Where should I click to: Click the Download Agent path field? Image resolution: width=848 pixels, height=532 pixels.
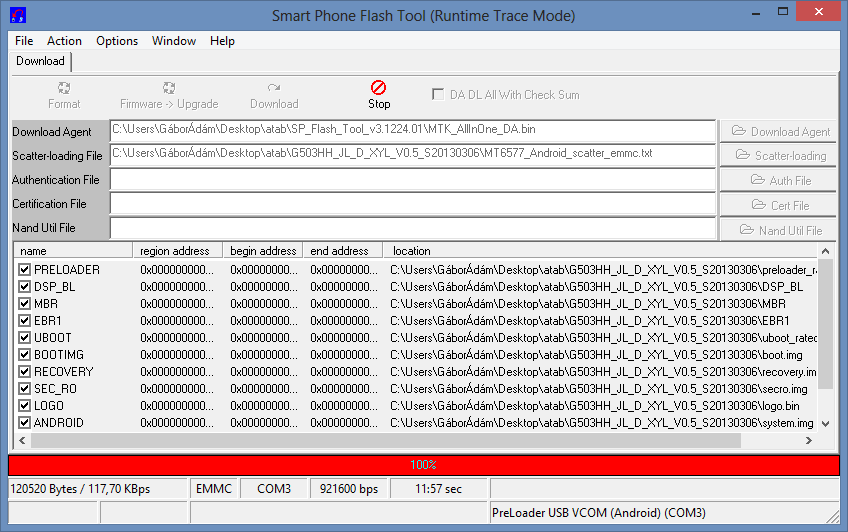pos(413,131)
